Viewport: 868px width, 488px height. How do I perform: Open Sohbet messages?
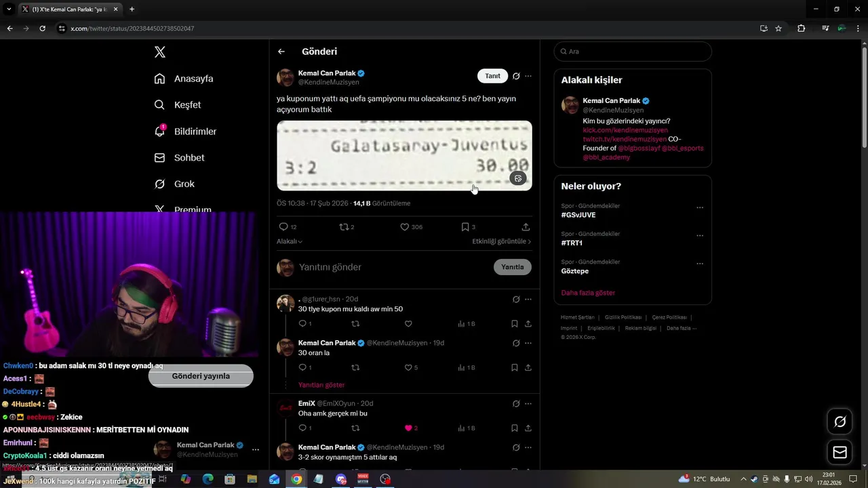(179, 158)
